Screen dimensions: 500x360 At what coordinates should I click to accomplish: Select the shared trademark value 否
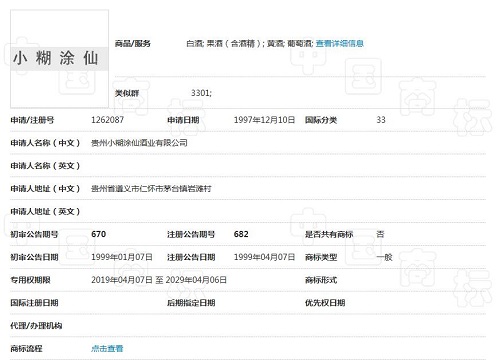pos(380,234)
